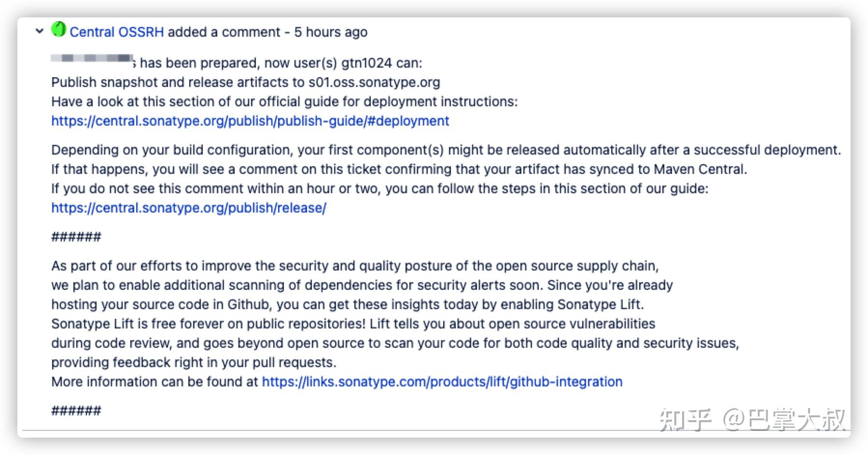Click the 'Depending on your build configuration' line
The image size is (868, 455).
pos(446,150)
